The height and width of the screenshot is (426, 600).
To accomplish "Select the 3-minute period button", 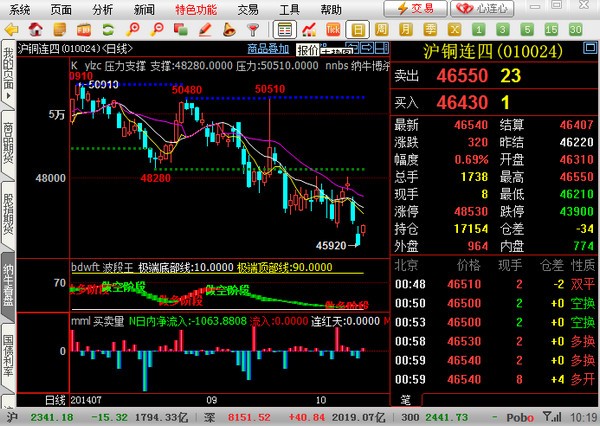I will pyautogui.click(x=503, y=29).
